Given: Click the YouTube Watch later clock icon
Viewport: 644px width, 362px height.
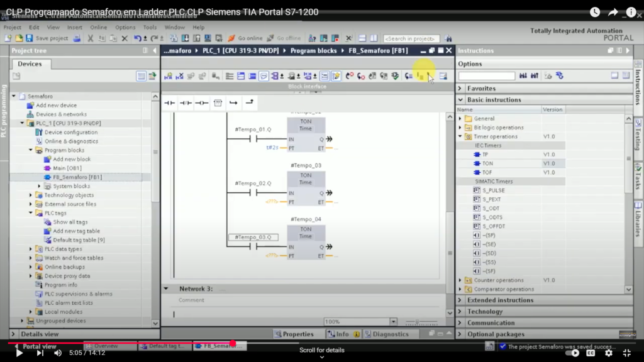Looking at the screenshot, I should point(595,12).
